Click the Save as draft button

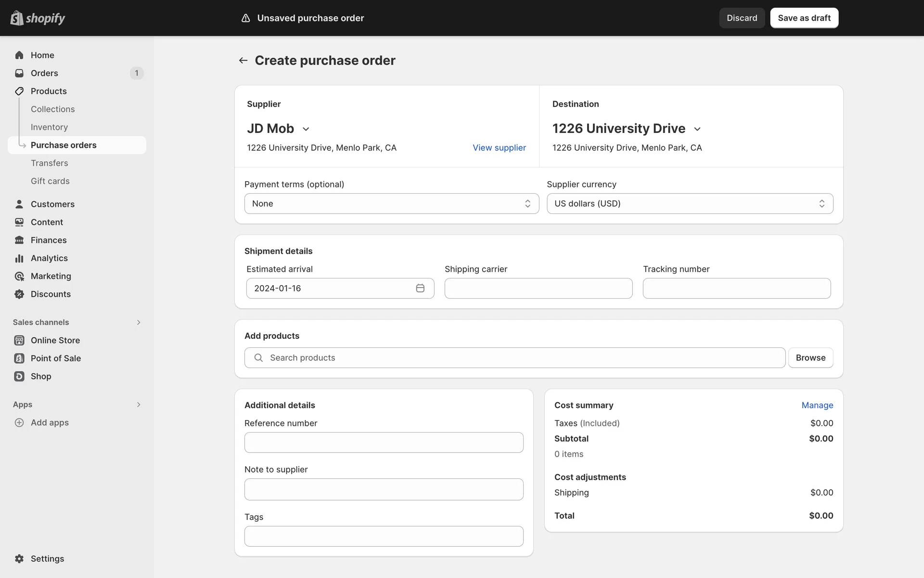(804, 18)
